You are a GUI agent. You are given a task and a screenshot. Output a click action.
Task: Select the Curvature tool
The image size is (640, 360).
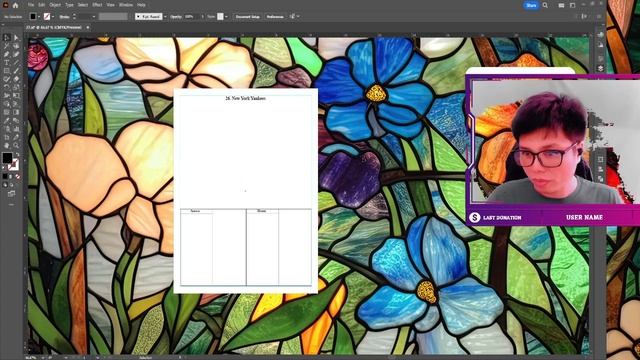point(16,54)
